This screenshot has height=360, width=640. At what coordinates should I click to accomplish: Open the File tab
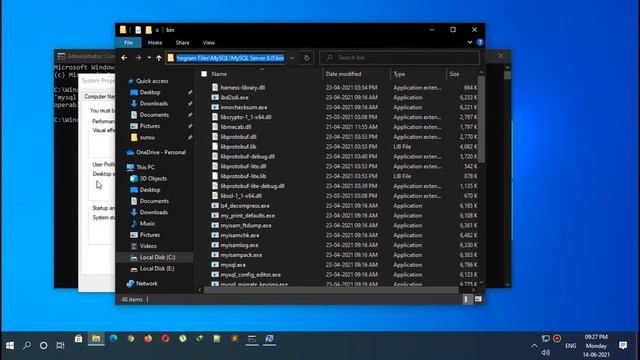pos(129,42)
